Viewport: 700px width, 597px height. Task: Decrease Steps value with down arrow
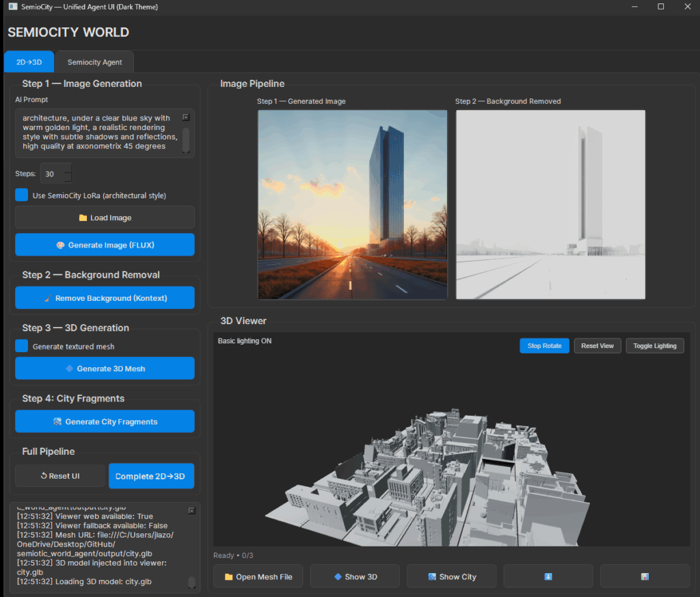tap(67, 178)
